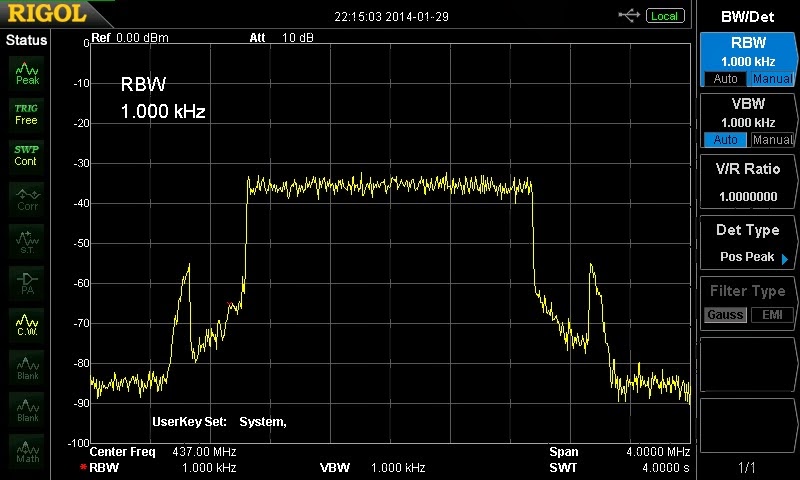This screenshot has width=800, height=480.
Task: Click the first Blank trace icon
Action: click(27, 368)
